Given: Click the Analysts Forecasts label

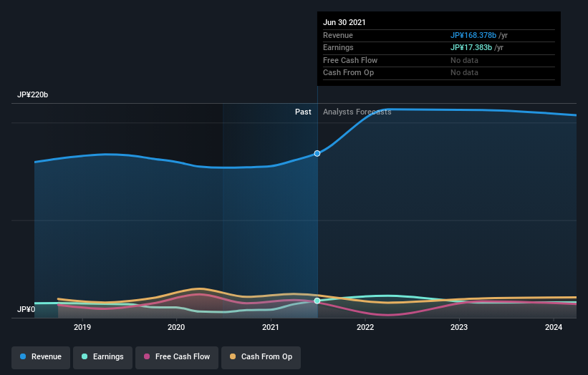Looking at the screenshot, I should pos(357,112).
